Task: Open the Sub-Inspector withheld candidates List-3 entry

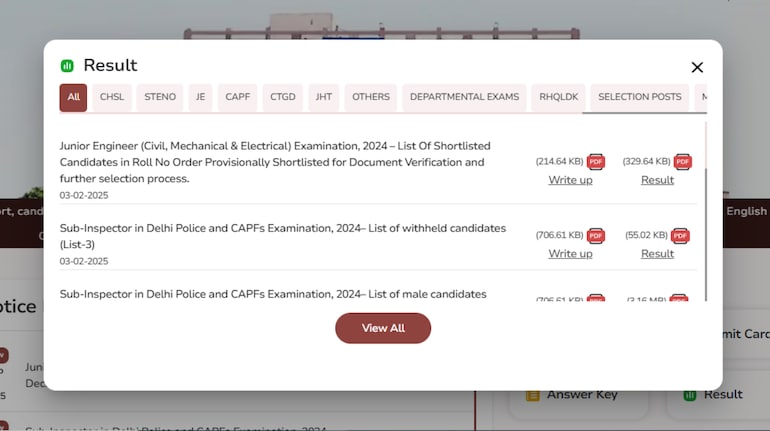Action: (282, 228)
